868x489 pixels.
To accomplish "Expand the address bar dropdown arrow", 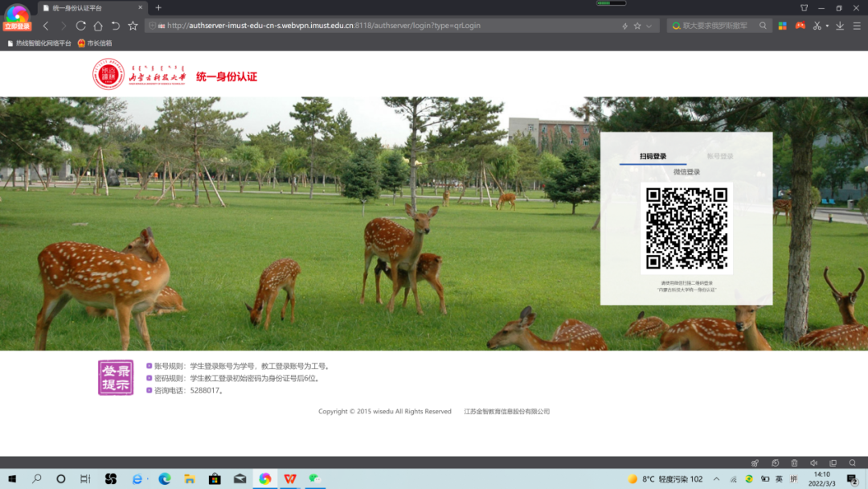I will coord(649,26).
